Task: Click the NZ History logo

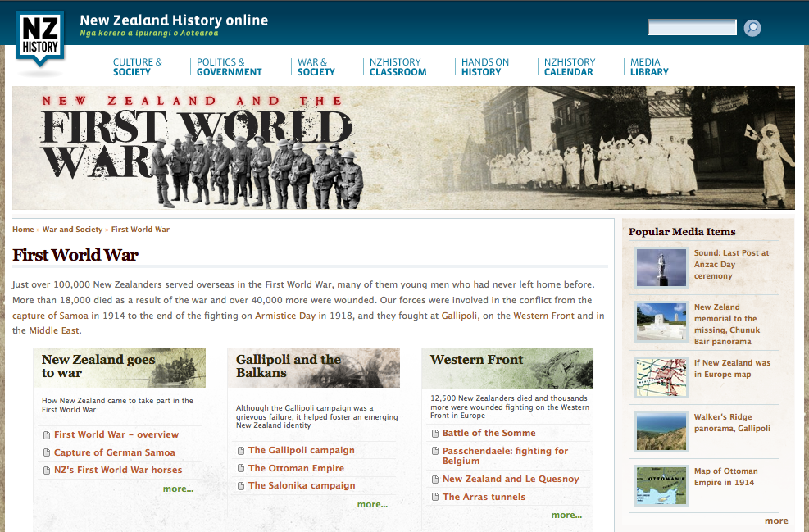Action: coord(40,41)
